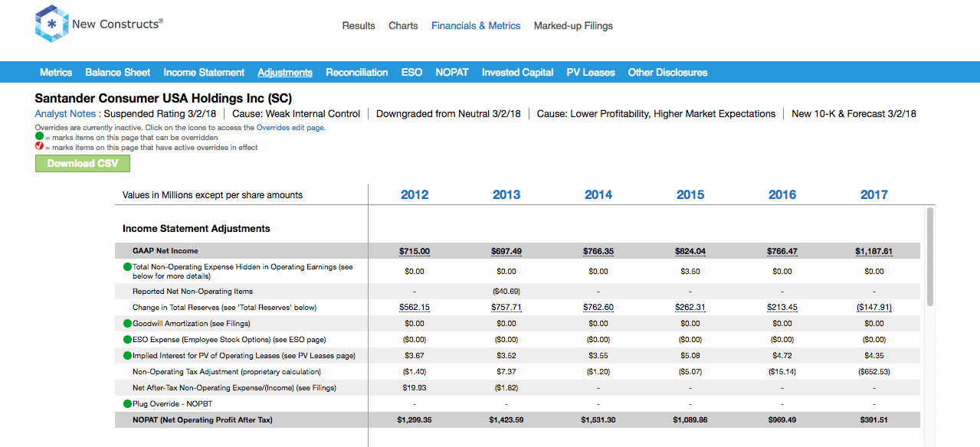Click green override dot beside Implied Interest
Image resolution: width=980 pixels, height=447 pixels.
pos(127,356)
